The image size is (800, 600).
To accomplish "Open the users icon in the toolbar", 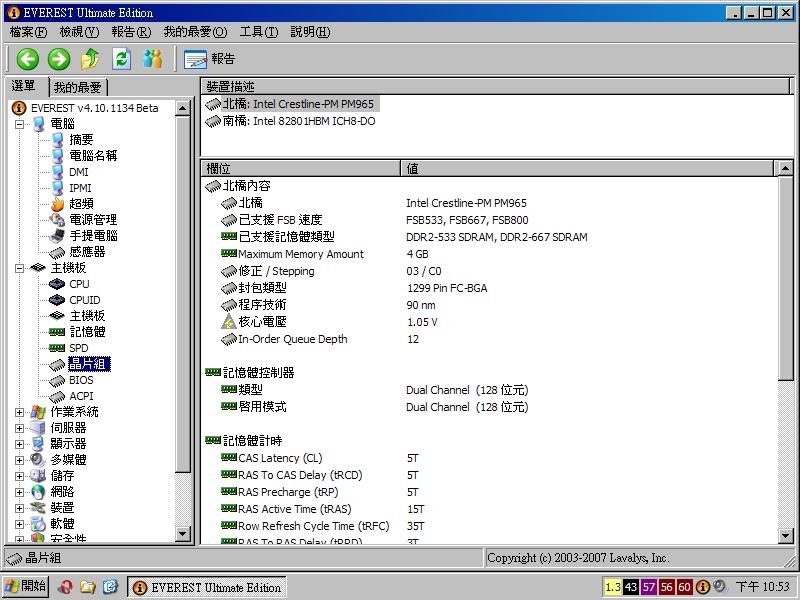I will (x=153, y=59).
